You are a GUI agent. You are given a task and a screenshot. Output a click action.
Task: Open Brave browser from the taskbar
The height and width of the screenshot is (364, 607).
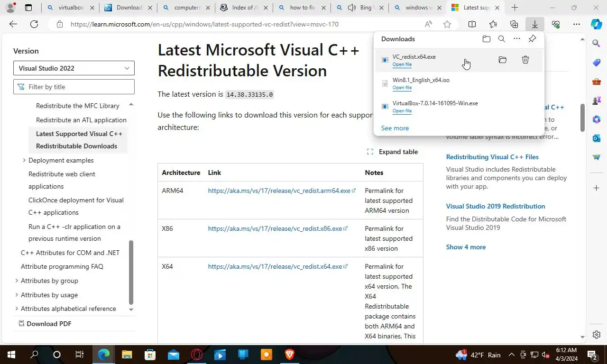[x=289, y=355]
